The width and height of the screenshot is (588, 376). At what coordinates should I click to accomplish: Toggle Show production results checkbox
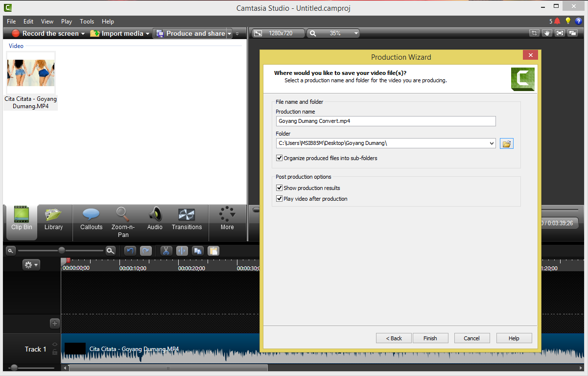coord(279,188)
